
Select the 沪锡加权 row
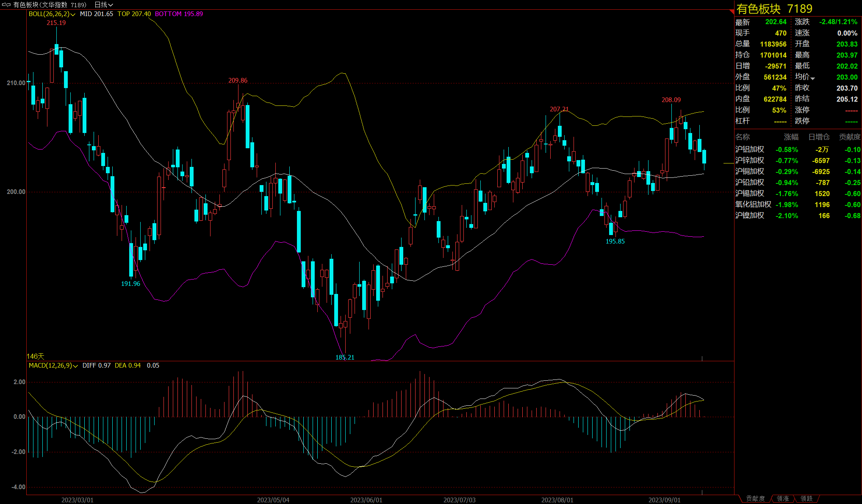tap(798, 194)
